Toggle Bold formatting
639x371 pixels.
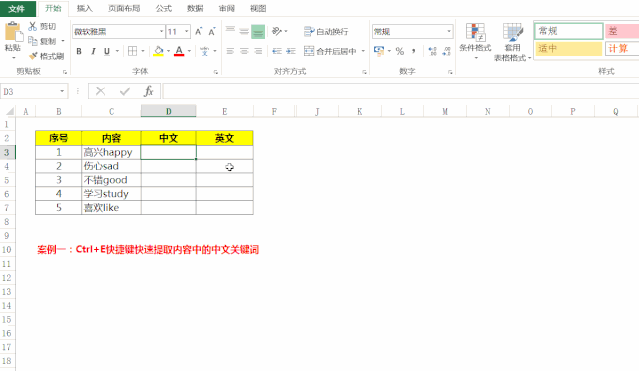(x=79, y=51)
